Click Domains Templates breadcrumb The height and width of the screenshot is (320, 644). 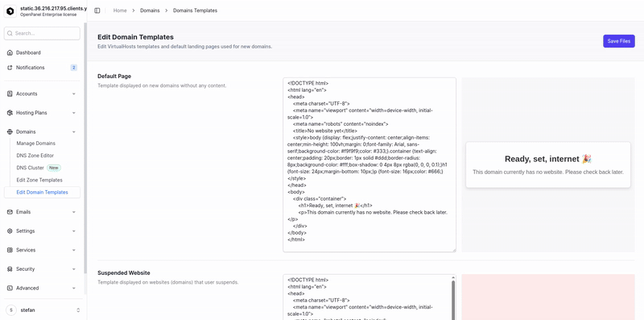(x=195, y=10)
